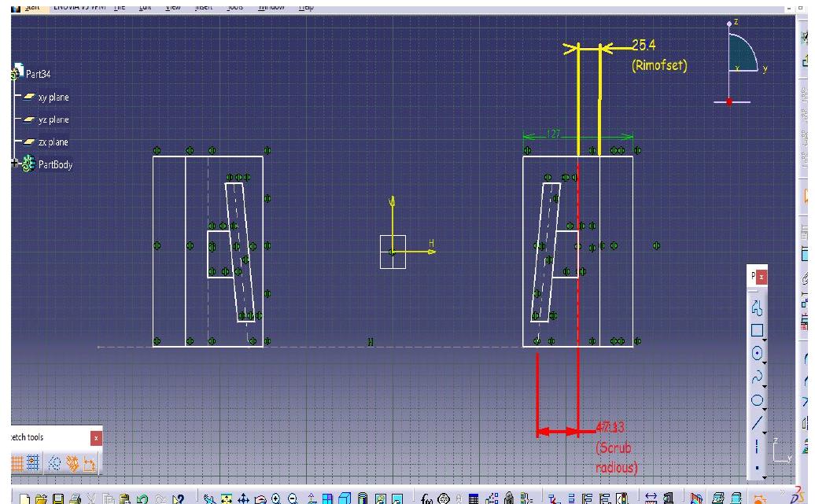Expand the PartBody tree node
This screenshot has width=815, height=504.
tap(14, 163)
